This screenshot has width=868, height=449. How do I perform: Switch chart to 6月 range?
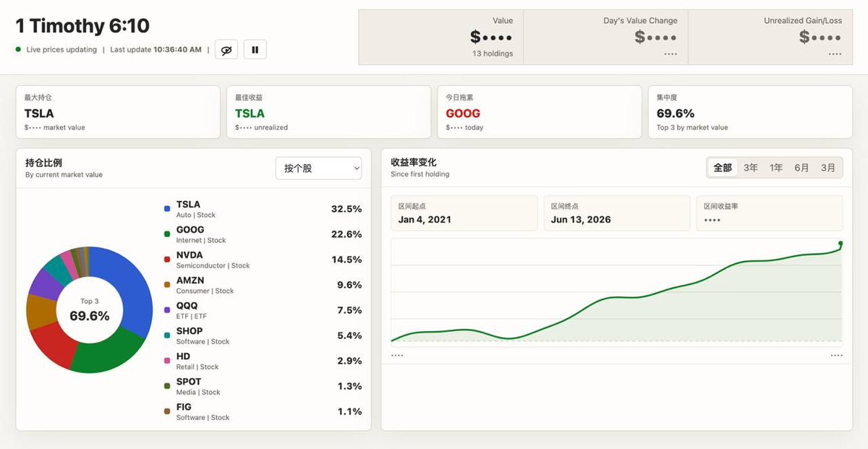[801, 168]
